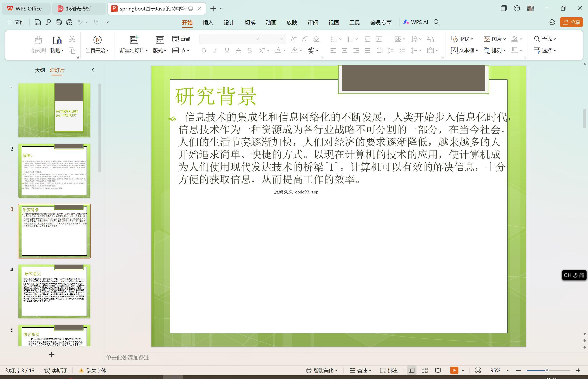Image resolution: width=588 pixels, height=379 pixels.
Task: Click the decrease indent icon
Action: 367,39
